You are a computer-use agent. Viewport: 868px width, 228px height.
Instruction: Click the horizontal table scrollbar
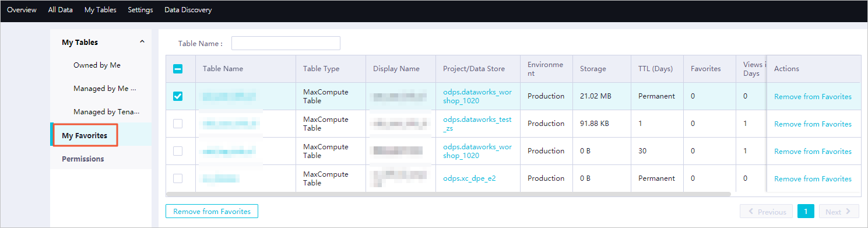click(448, 194)
